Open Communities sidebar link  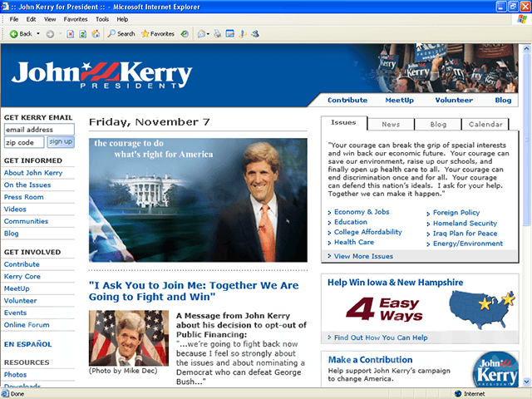26,221
